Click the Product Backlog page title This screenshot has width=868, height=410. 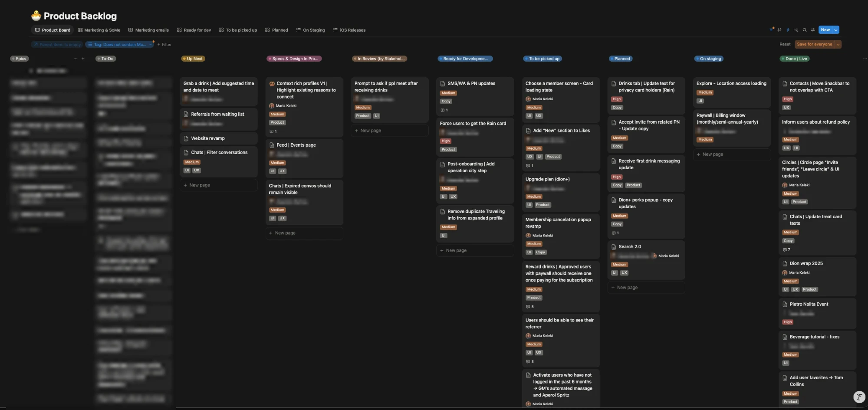pos(80,16)
